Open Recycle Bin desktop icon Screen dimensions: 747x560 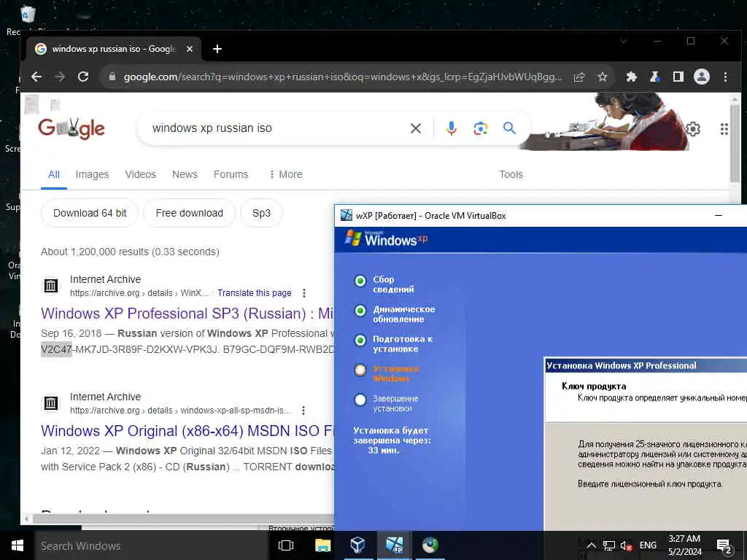[28, 15]
